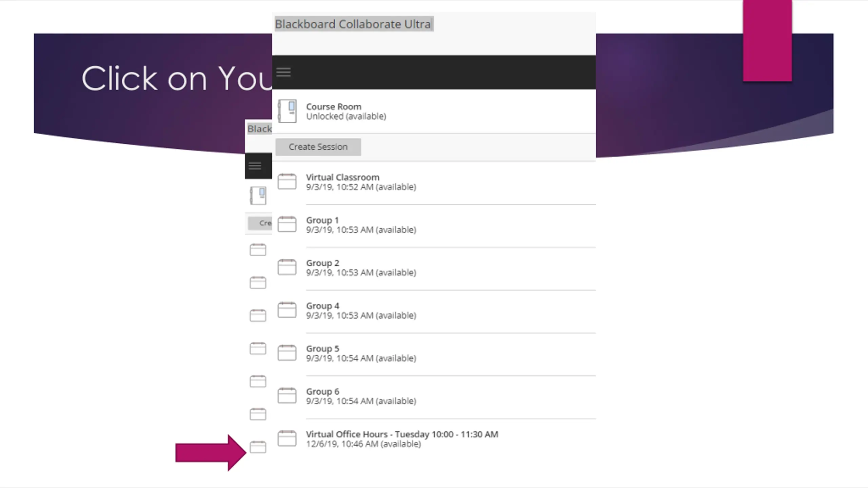Click the small hamburger menu in background panel
The height and width of the screenshot is (488, 868).
(255, 166)
